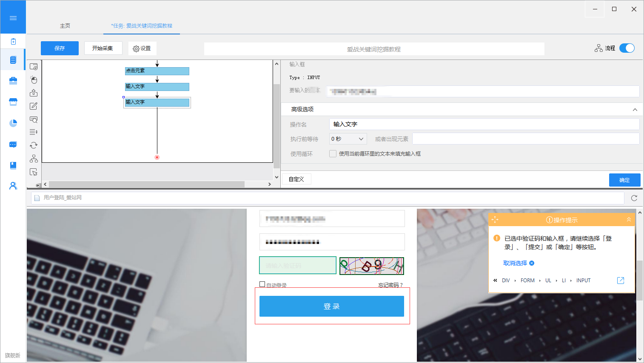Open the pie chart statistics icon
This screenshot has width=644, height=363.
tap(13, 123)
